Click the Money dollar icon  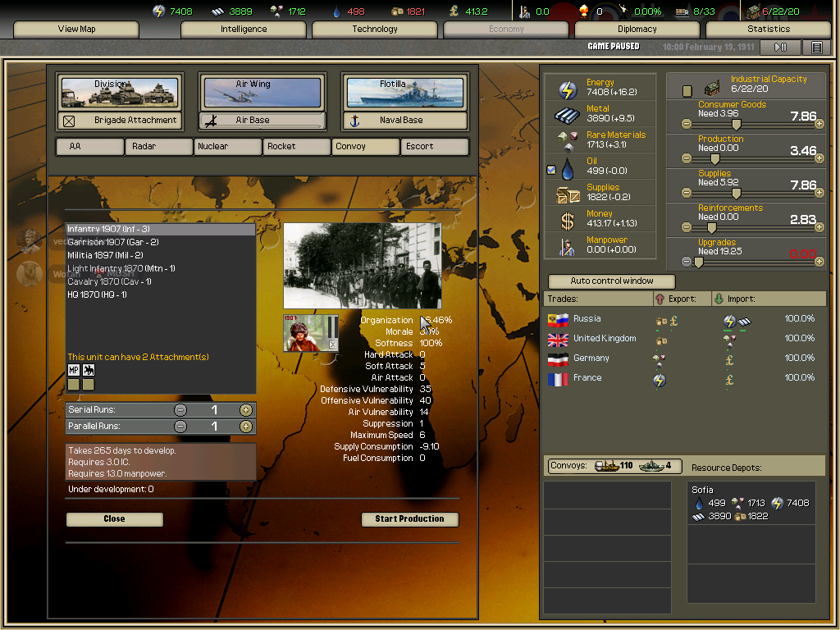click(x=568, y=221)
